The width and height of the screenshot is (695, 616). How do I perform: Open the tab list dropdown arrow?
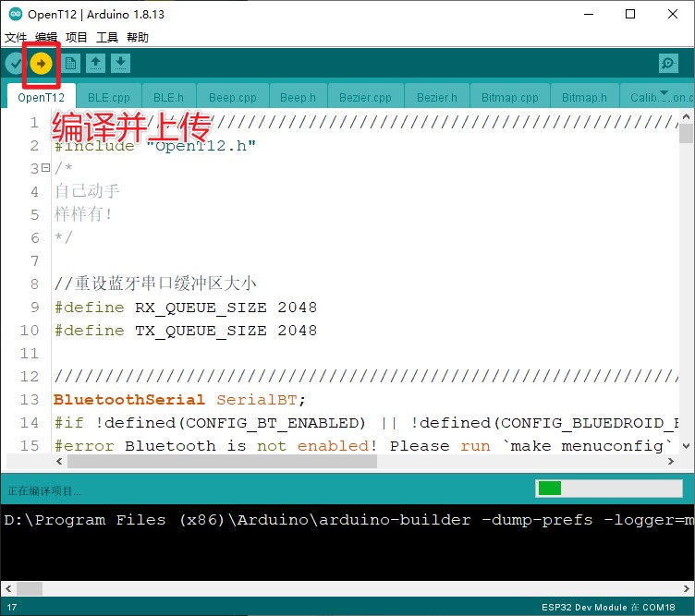(664, 94)
